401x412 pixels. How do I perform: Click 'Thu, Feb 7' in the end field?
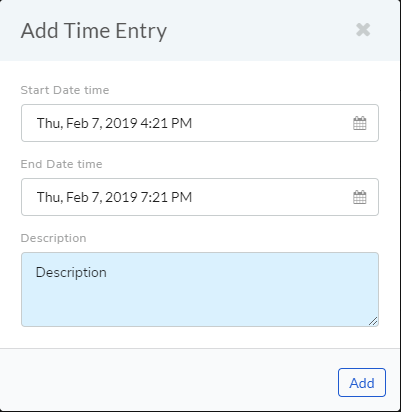pos(69,197)
